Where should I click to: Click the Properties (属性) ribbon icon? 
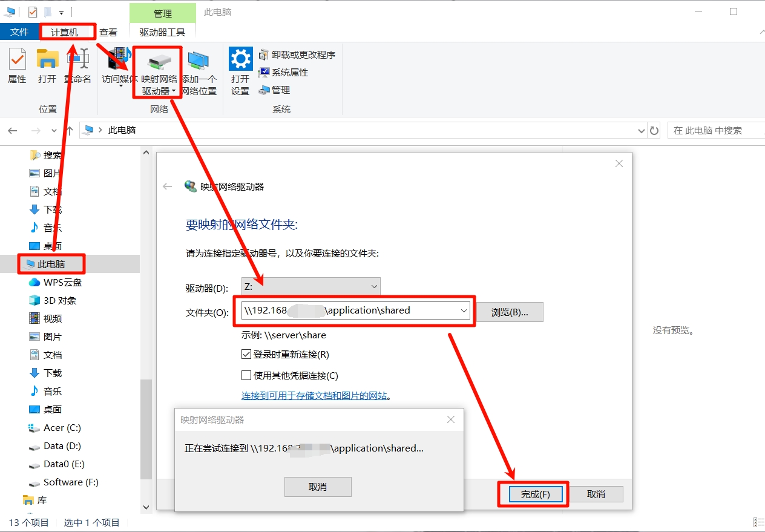tap(17, 66)
